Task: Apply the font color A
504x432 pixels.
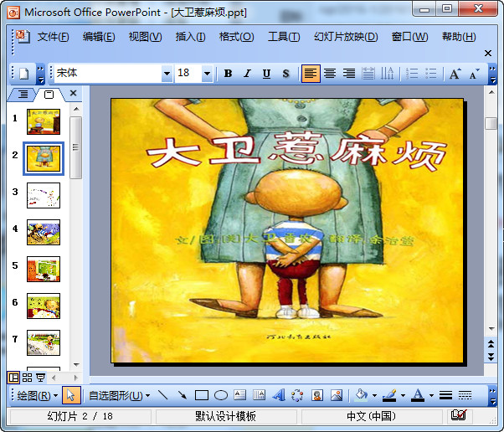Action: (x=418, y=395)
